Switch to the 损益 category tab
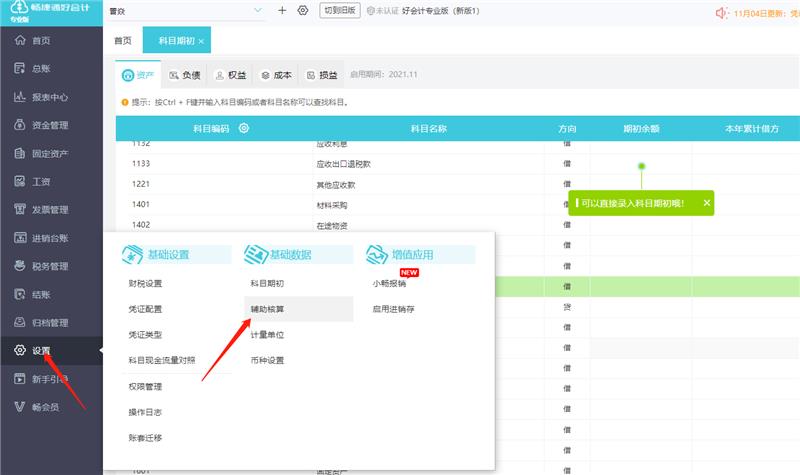Image resolution: width=800 pixels, height=475 pixels. click(322, 75)
